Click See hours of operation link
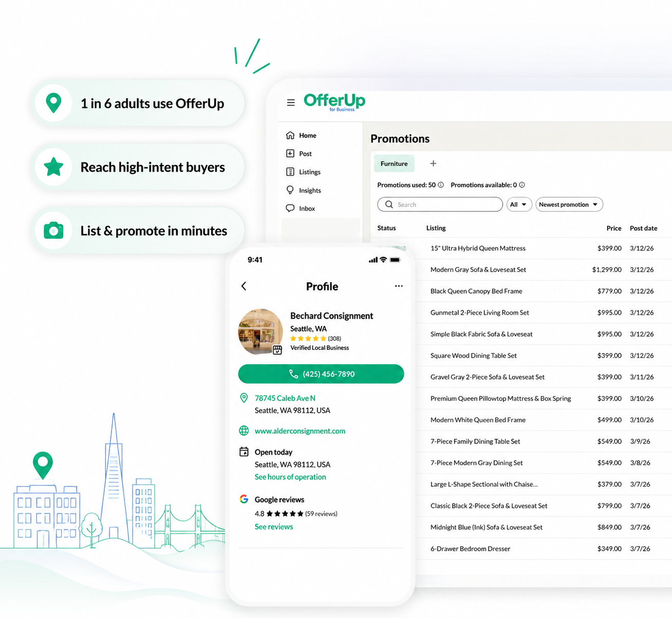The image size is (672, 618). tap(290, 477)
